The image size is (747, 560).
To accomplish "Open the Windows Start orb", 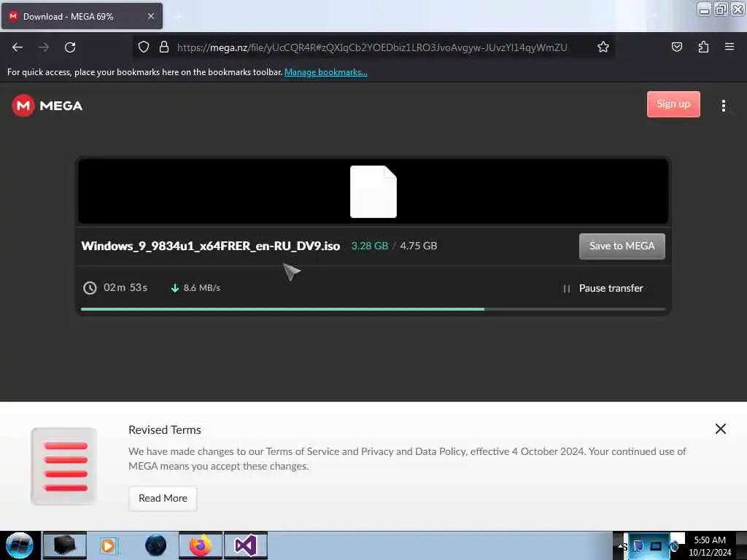I will [20, 545].
